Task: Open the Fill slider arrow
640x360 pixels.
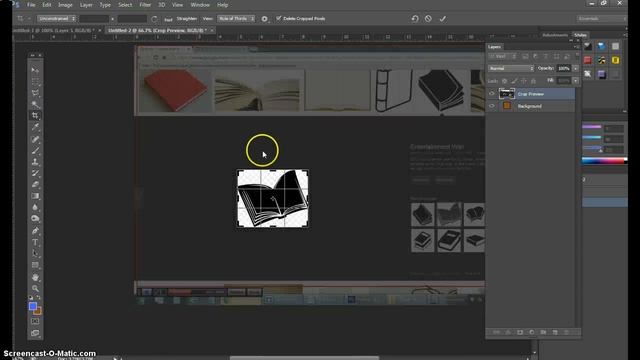Action: click(x=576, y=81)
